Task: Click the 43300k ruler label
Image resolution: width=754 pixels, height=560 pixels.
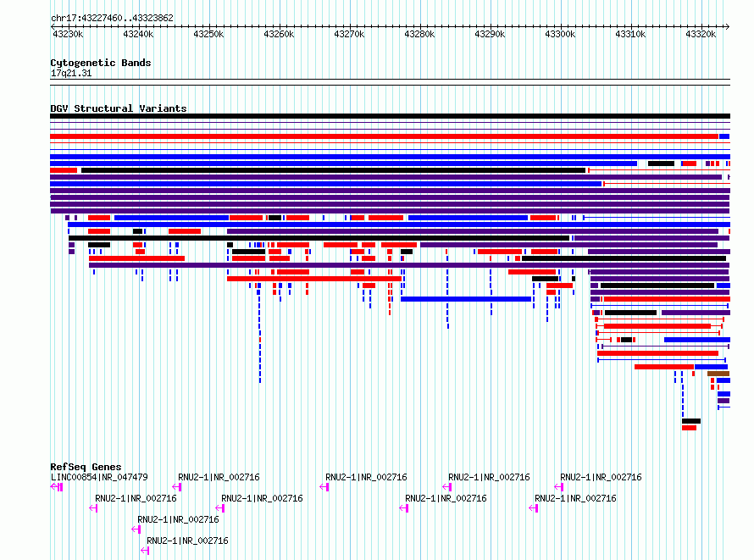Action: tap(560, 34)
